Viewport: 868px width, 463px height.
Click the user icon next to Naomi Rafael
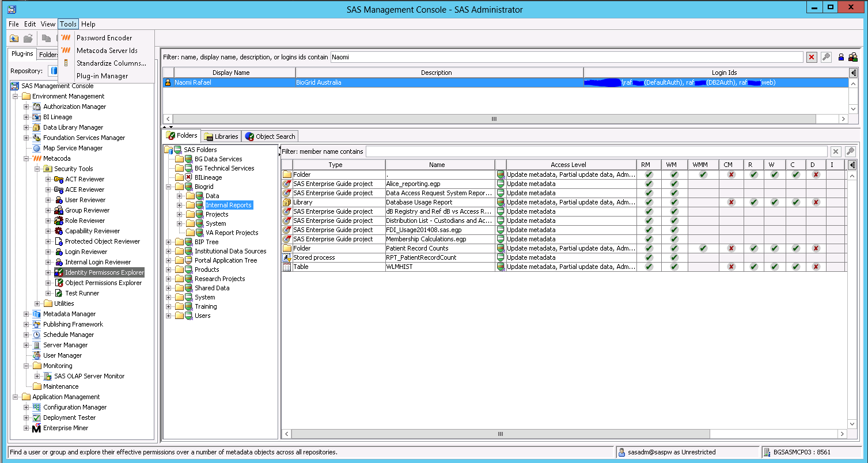(x=168, y=82)
